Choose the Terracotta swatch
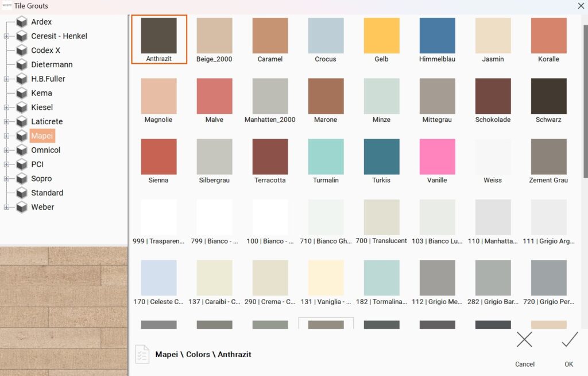 (x=270, y=156)
